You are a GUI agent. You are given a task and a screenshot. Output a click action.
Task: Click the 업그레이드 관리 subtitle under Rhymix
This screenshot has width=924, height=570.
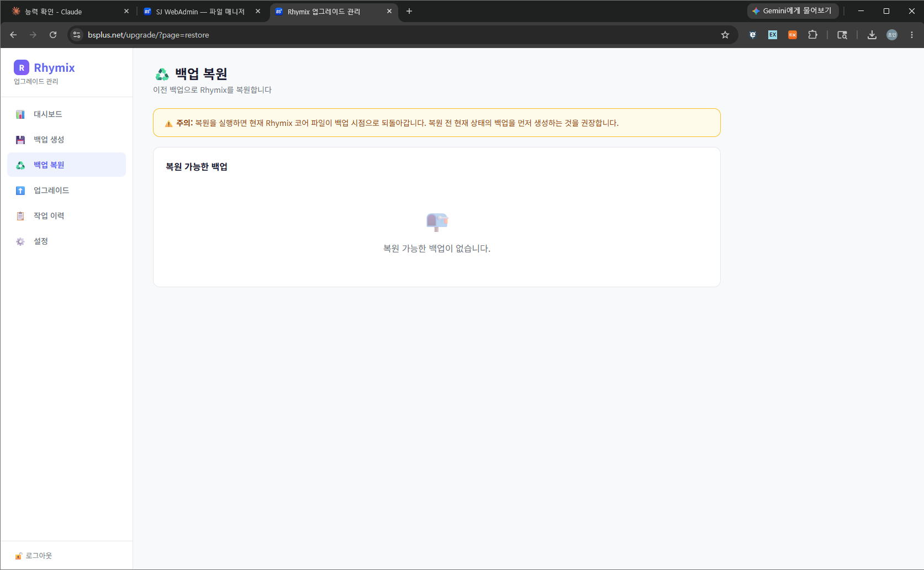pyautogui.click(x=36, y=81)
